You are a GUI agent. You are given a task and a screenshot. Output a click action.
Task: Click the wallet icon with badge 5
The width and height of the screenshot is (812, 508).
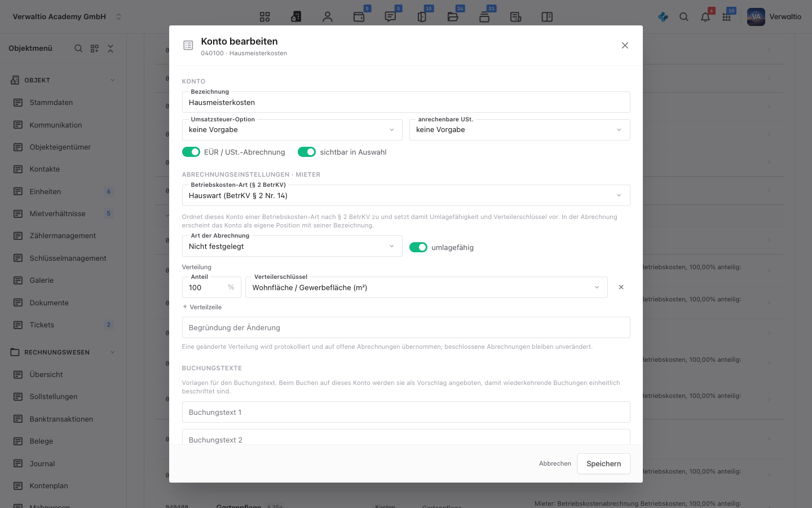coord(359,17)
